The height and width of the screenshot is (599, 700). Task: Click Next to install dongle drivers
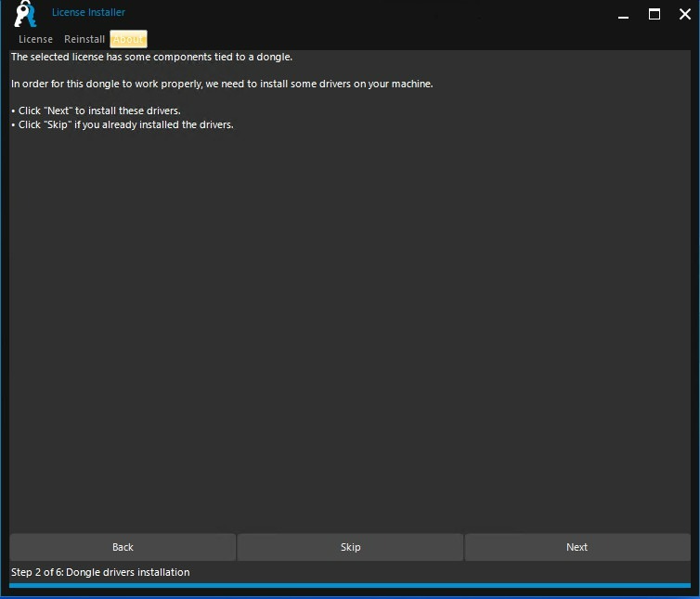tap(577, 547)
